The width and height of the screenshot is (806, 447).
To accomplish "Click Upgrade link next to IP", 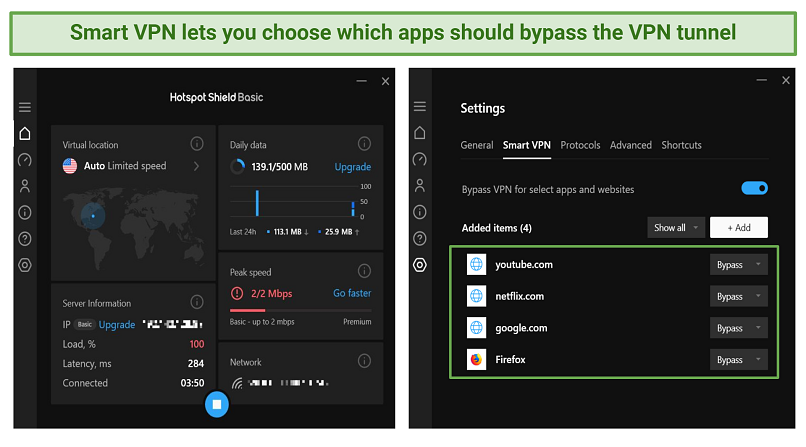I will point(117,325).
